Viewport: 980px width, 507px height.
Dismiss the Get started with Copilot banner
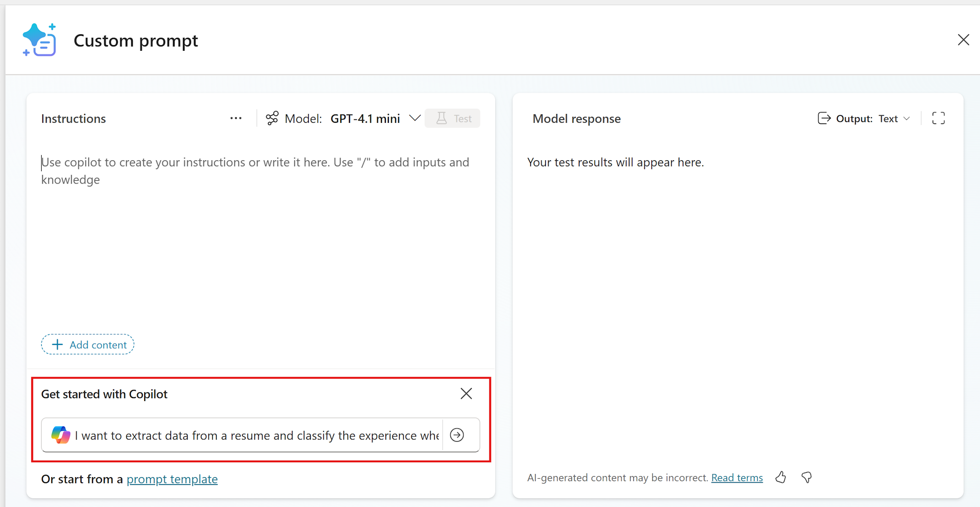[x=466, y=393]
